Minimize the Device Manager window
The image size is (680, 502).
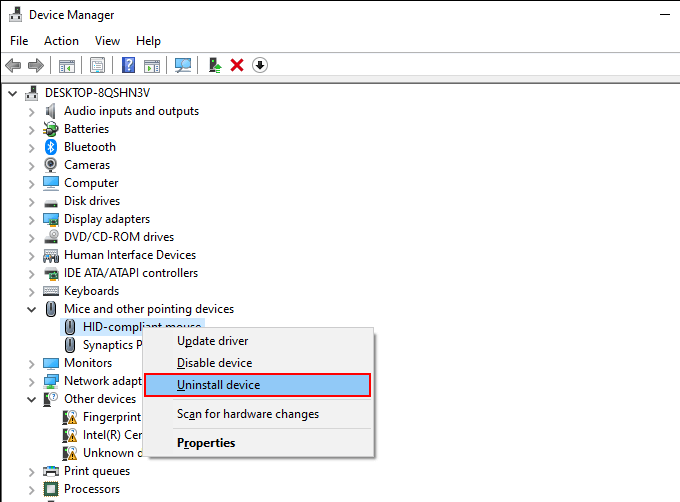coord(665,15)
